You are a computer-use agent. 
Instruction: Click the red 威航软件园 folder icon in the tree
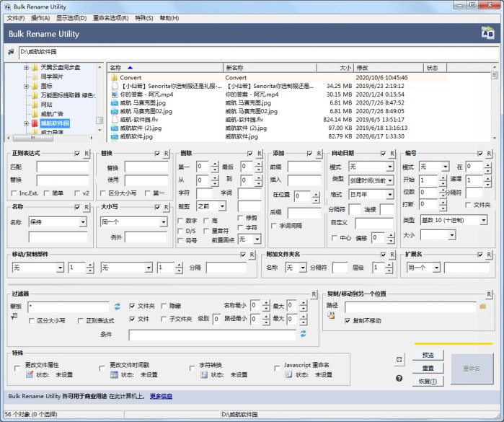click(x=35, y=123)
